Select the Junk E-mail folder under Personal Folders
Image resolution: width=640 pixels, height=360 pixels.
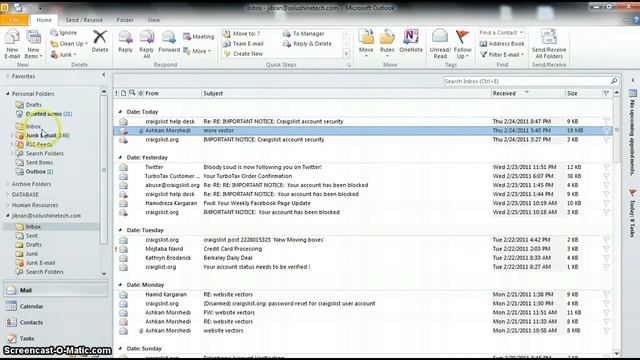coord(42,135)
